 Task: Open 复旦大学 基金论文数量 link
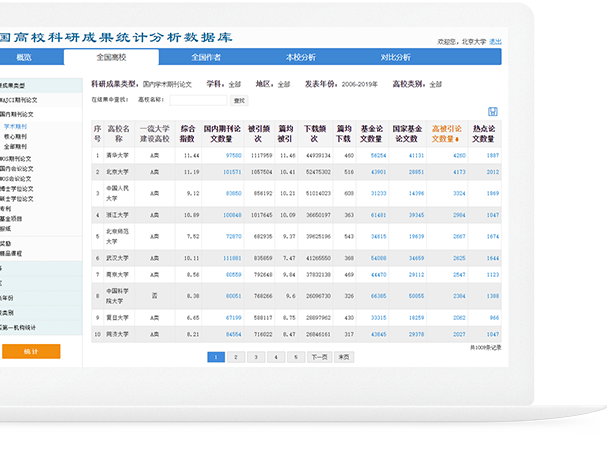click(x=378, y=318)
